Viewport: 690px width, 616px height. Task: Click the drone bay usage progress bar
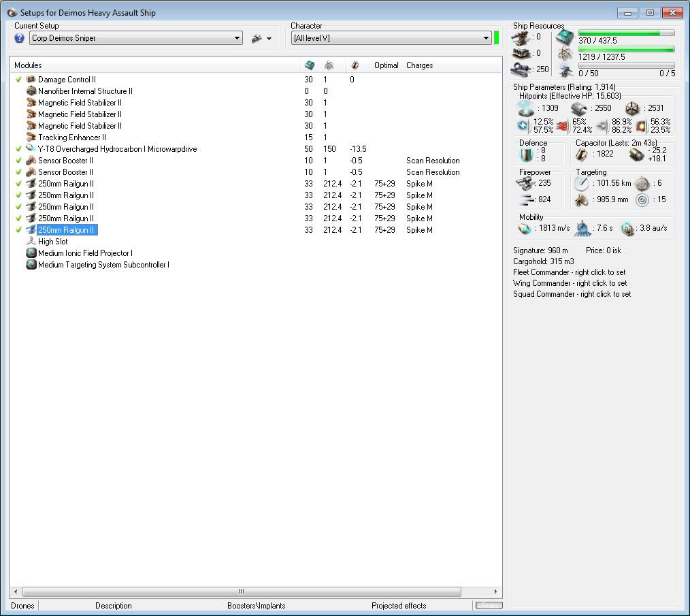pos(626,65)
